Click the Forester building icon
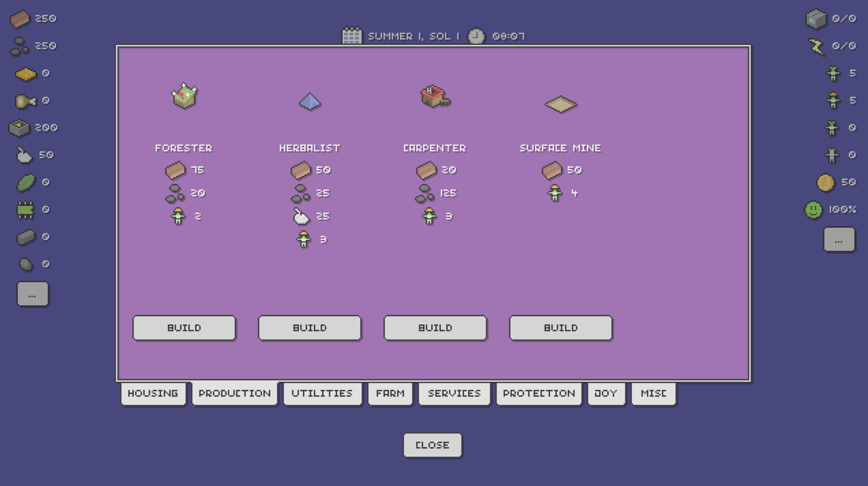Image resolution: width=868 pixels, height=486 pixels. click(184, 96)
